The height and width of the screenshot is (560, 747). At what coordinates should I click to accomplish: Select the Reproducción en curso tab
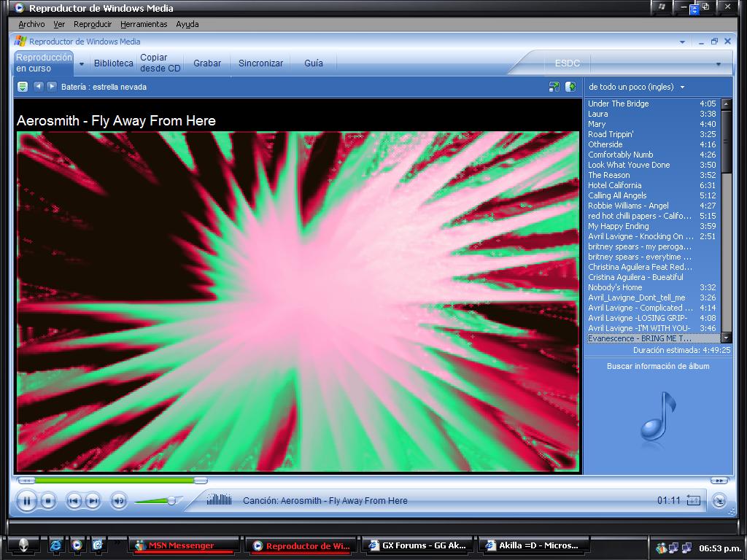tap(43, 63)
